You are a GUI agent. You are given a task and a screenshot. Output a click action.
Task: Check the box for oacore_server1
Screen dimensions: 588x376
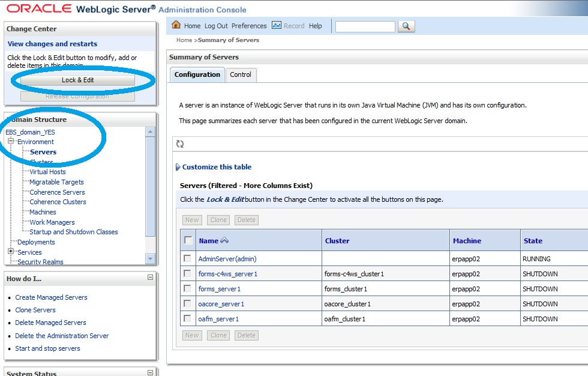[188, 303]
